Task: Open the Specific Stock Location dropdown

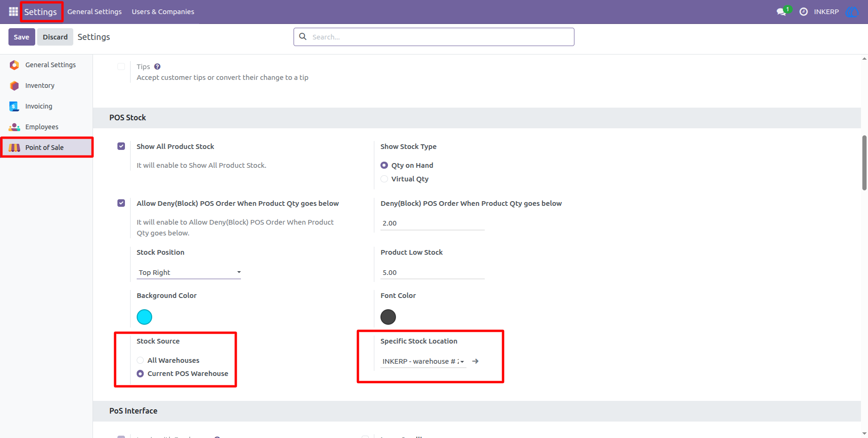Action: 423,361
